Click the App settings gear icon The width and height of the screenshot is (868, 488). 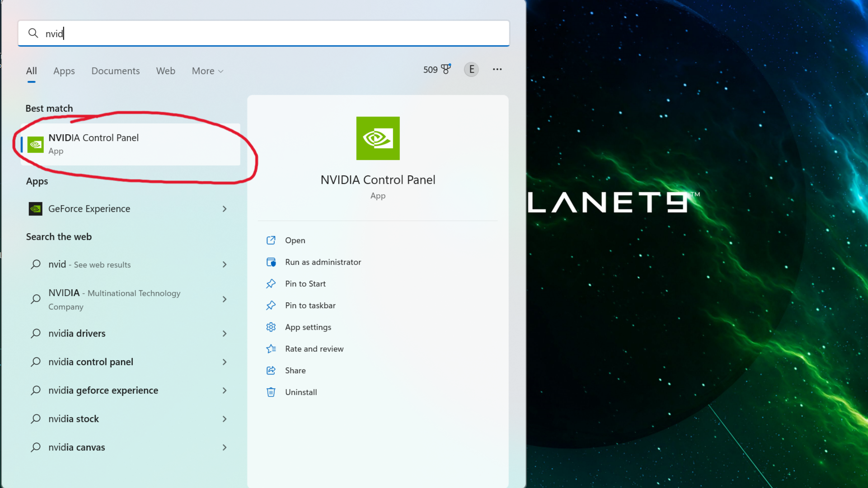271,327
